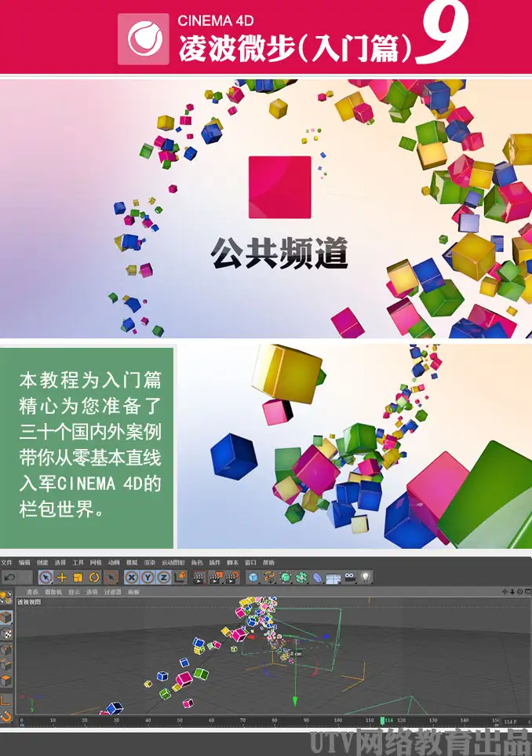Click the Redo arrow in the toolbar
This screenshot has height=756, width=532.
pyautogui.click(x=26, y=577)
